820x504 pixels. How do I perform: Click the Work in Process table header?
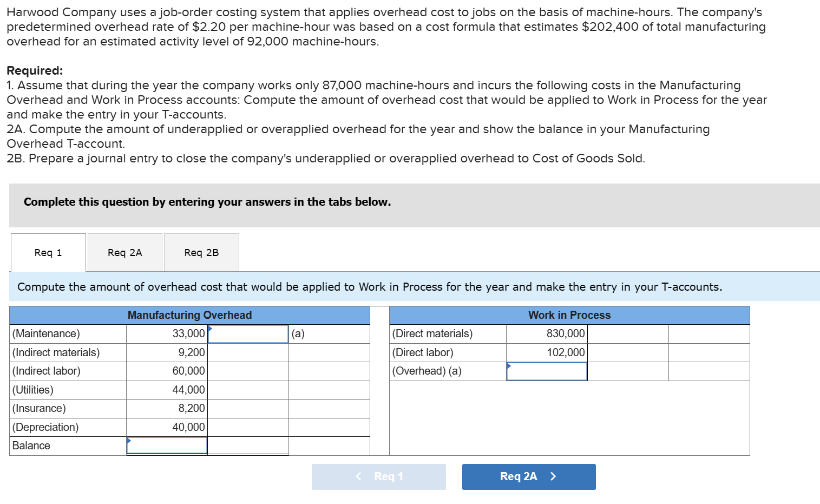point(569,315)
